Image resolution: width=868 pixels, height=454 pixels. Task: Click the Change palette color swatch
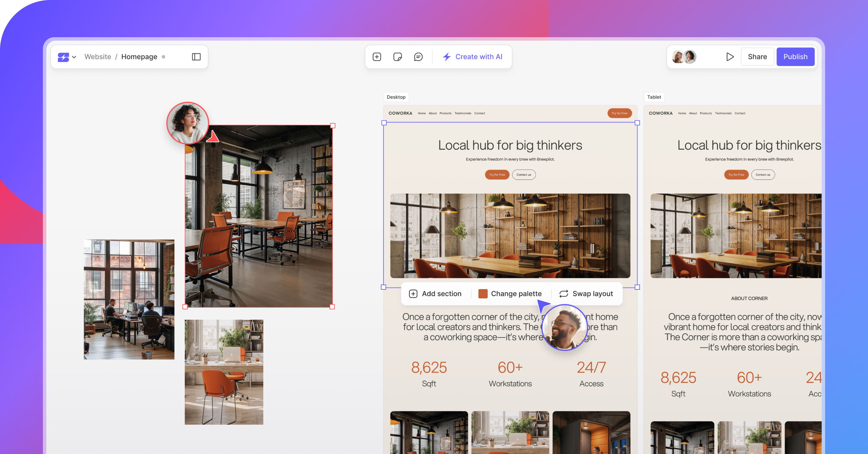coord(483,294)
